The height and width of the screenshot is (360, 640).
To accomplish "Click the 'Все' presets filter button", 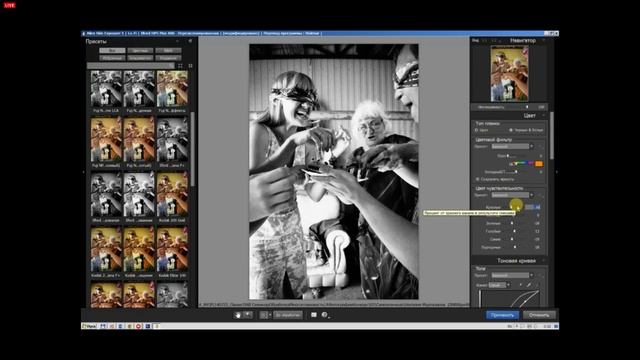I will pyautogui.click(x=112, y=51).
